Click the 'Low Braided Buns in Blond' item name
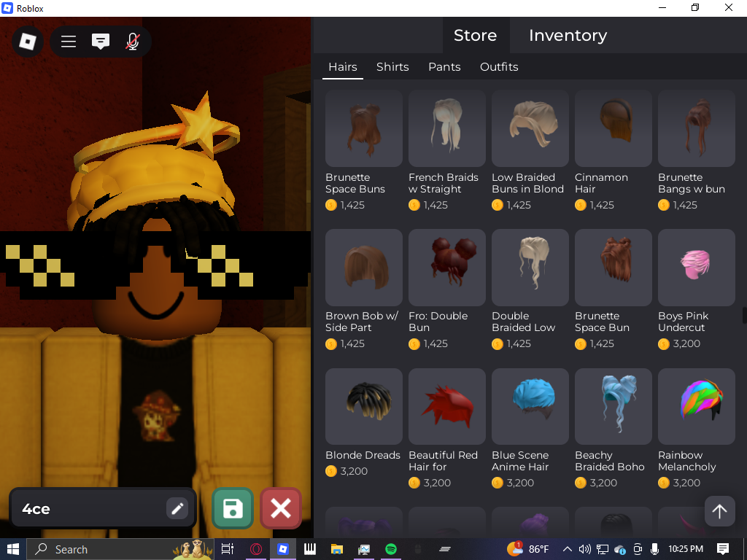Screen dimensions: 747x560 click(x=528, y=183)
